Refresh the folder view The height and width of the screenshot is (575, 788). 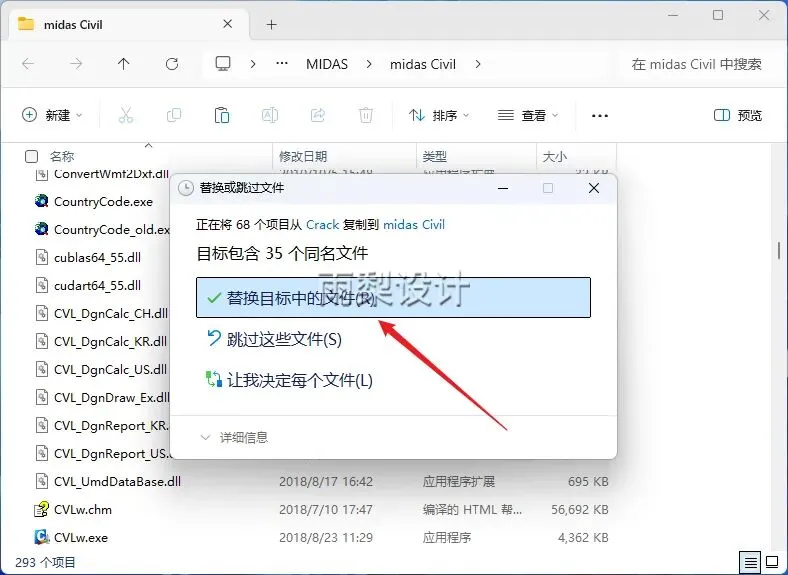[x=172, y=64]
